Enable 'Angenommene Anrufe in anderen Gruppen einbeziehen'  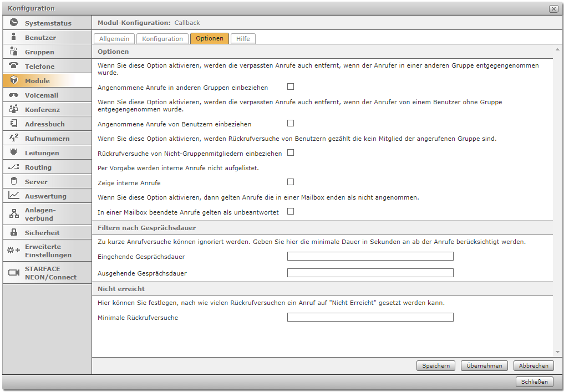(x=291, y=87)
